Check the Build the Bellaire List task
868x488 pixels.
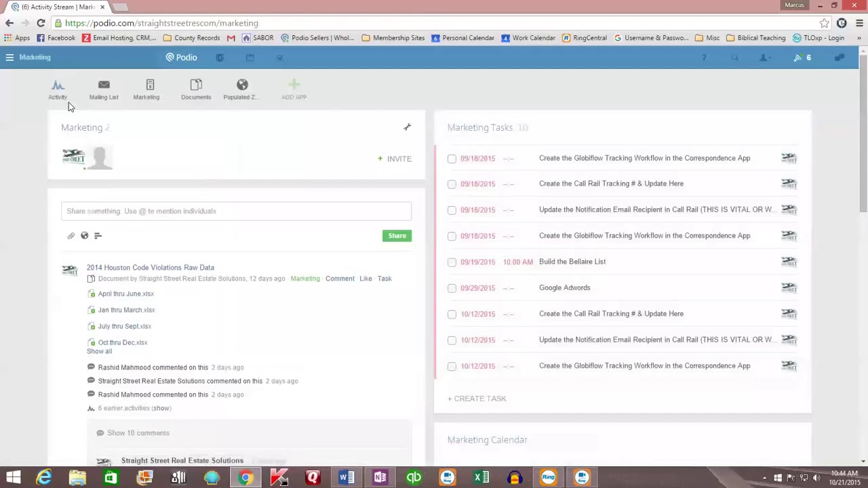click(452, 262)
